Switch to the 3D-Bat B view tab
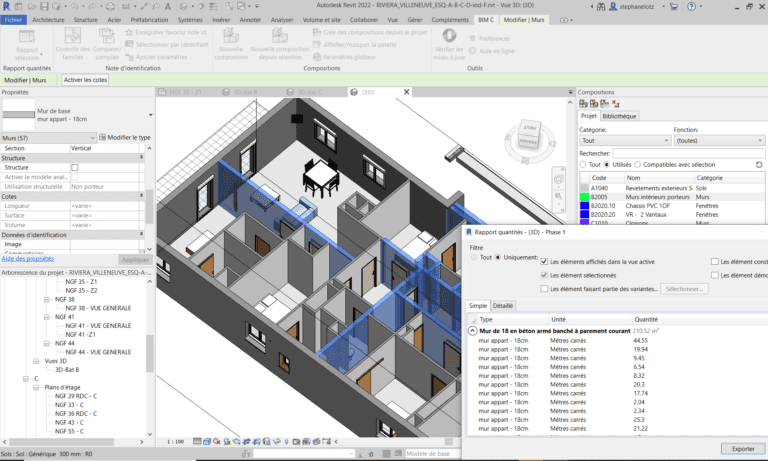Image resolution: width=768 pixels, height=461 pixels. point(246,92)
